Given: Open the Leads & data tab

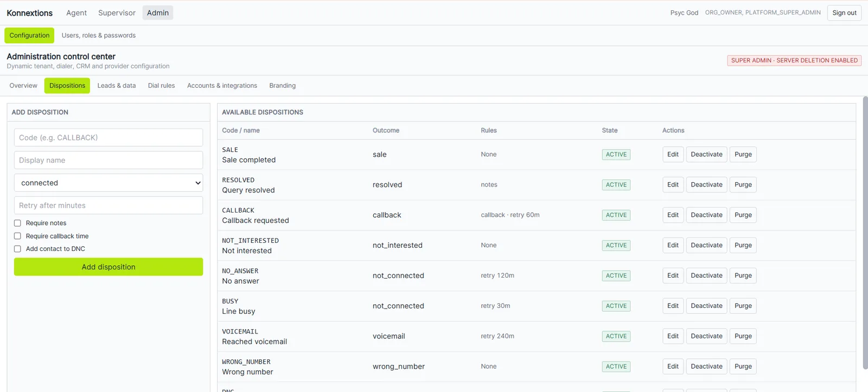Looking at the screenshot, I should pos(117,86).
